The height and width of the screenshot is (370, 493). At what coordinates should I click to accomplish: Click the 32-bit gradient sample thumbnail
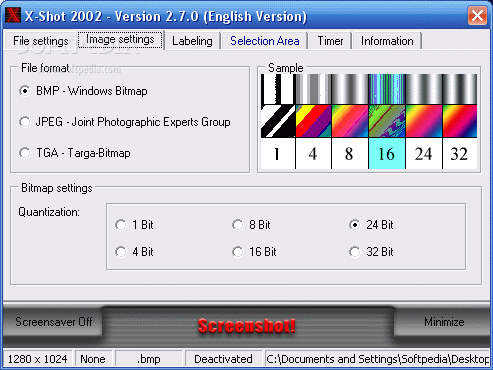pyautogui.click(x=460, y=121)
